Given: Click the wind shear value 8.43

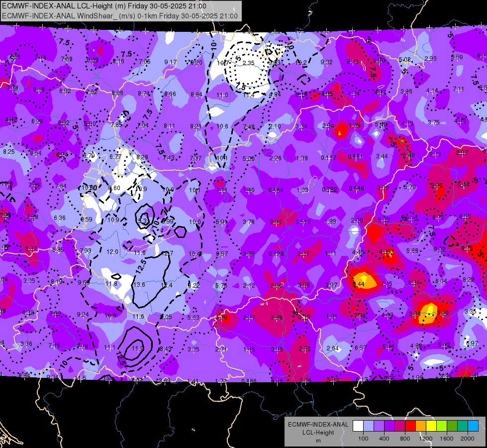Looking at the screenshot, I should point(165,349).
